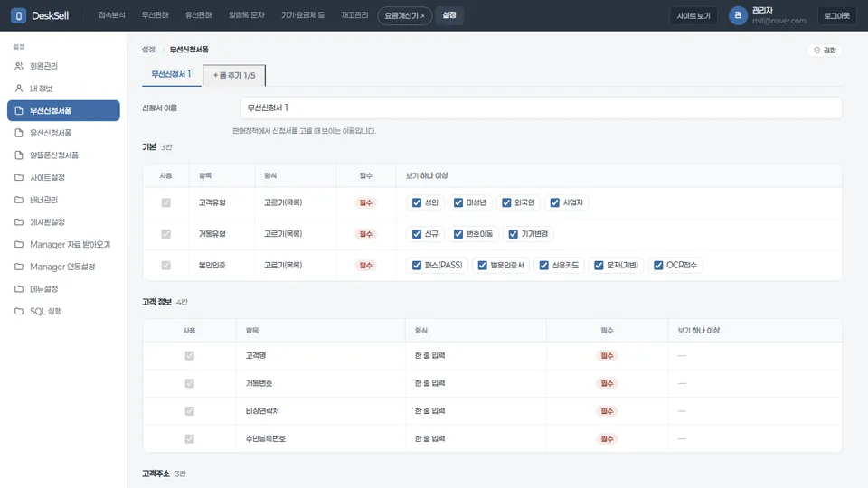
Task: Uncheck the 신용카드 option
Action: 543,266
